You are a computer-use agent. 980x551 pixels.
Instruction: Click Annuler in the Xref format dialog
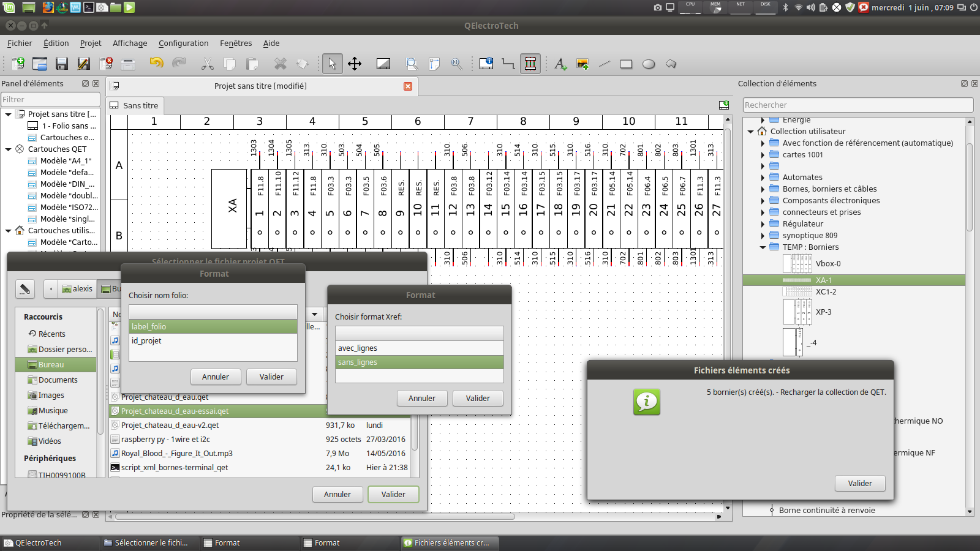(421, 398)
